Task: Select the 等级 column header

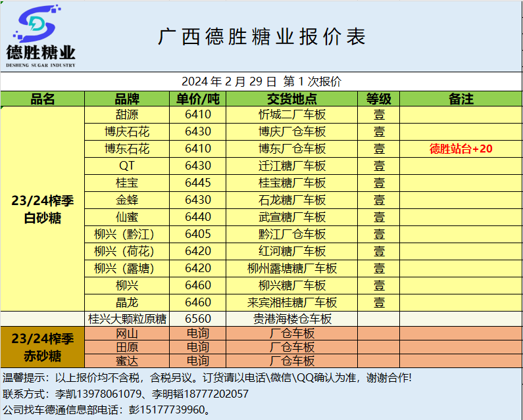Action: pos(378,99)
